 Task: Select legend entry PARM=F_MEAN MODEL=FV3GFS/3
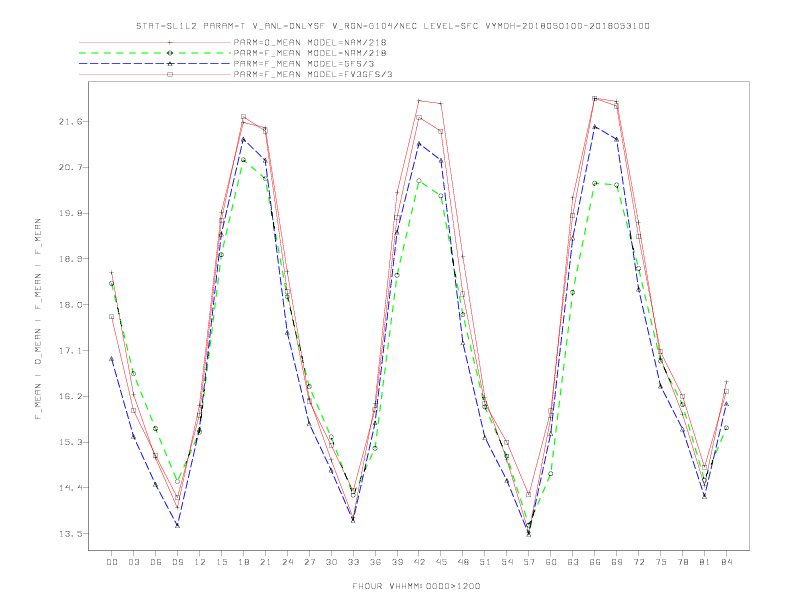tap(313, 74)
